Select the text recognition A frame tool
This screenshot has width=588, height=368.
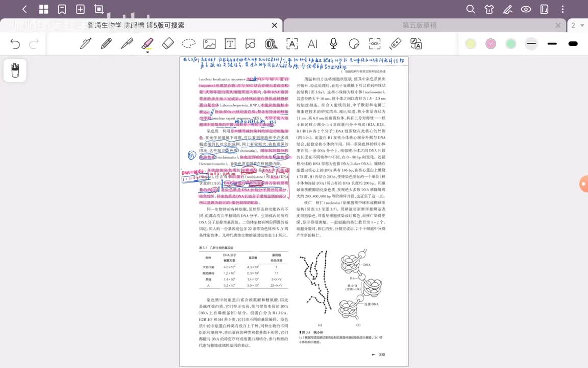(292, 43)
